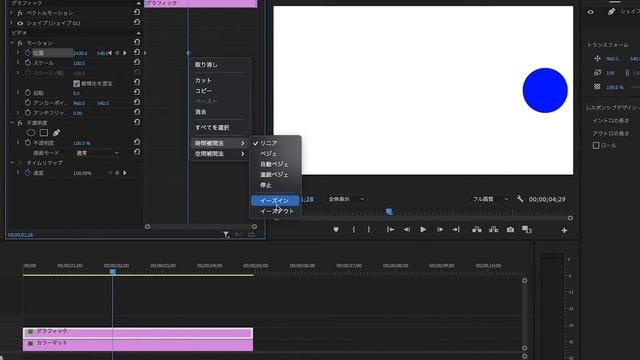Go to next 速度 keyframe

pos(124,173)
